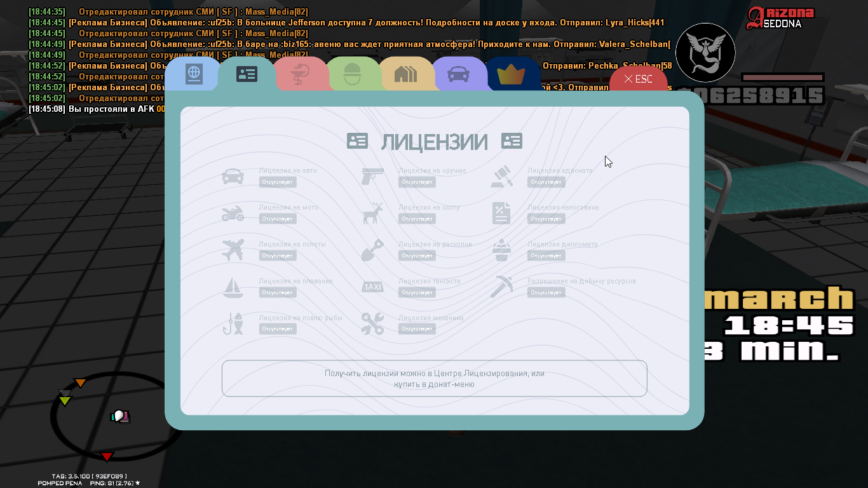Click Отсутствует status under Лицензия на авто

coord(278,182)
